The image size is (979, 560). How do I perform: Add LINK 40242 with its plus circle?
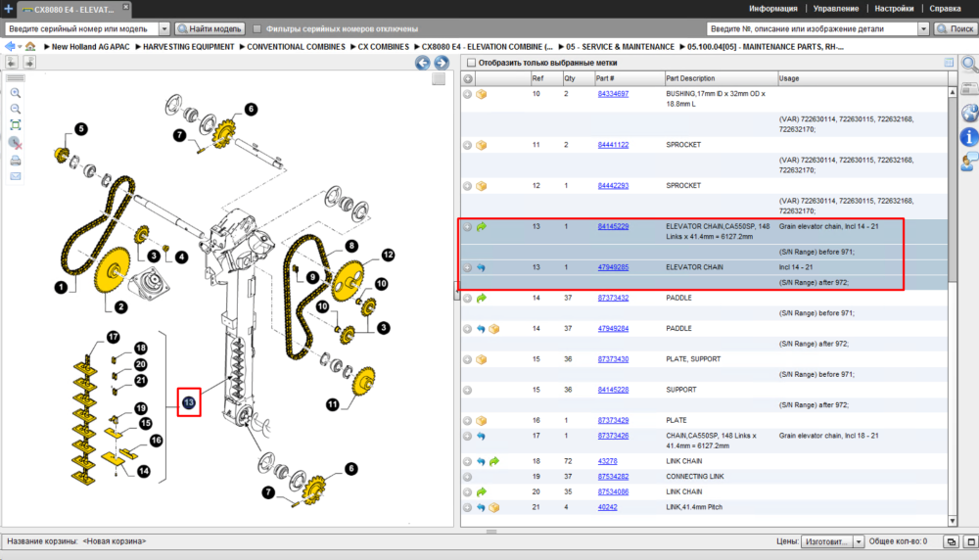tap(468, 507)
